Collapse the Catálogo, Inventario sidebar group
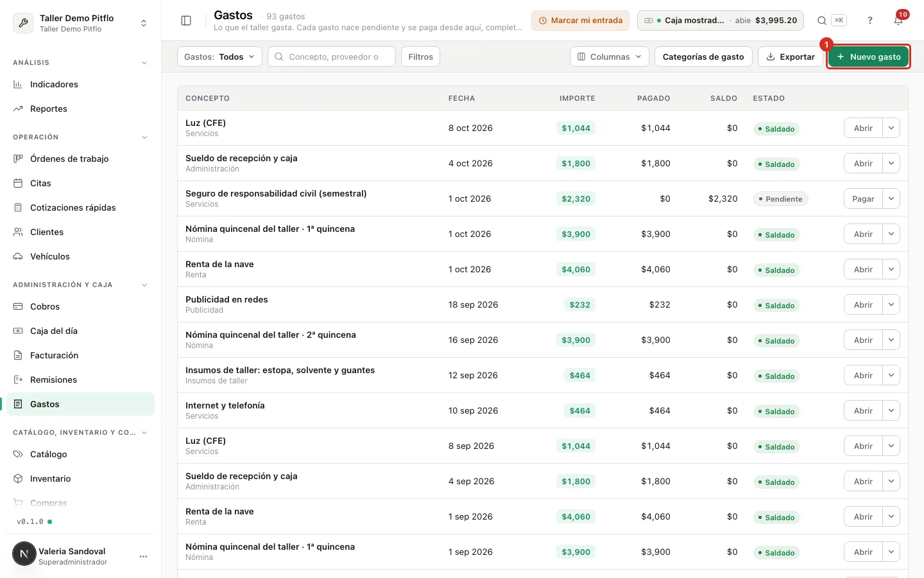924x578 pixels. (x=144, y=433)
